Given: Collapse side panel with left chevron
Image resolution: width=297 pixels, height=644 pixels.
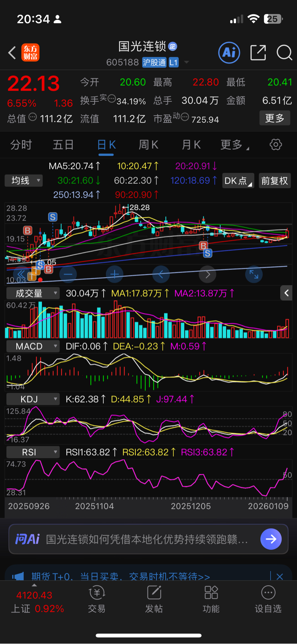Looking at the screenshot, I should click(287, 293).
